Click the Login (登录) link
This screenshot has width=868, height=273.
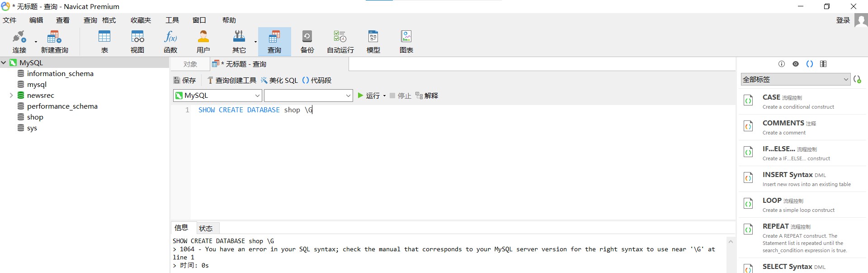point(843,20)
